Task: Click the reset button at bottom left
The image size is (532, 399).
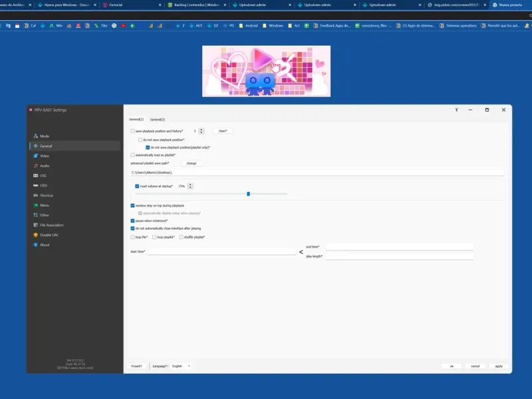Action: pyautogui.click(x=136, y=366)
